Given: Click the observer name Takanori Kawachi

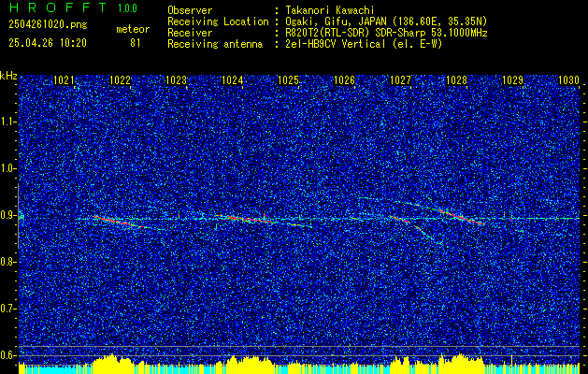Looking at the screenshot, I should 330,10.
